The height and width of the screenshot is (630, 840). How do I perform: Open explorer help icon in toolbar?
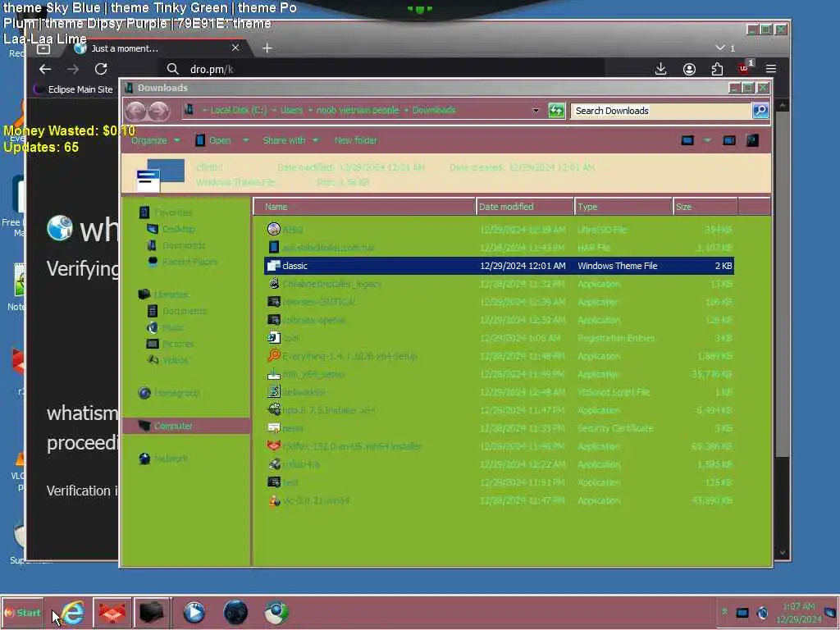(x=753, y=140)
